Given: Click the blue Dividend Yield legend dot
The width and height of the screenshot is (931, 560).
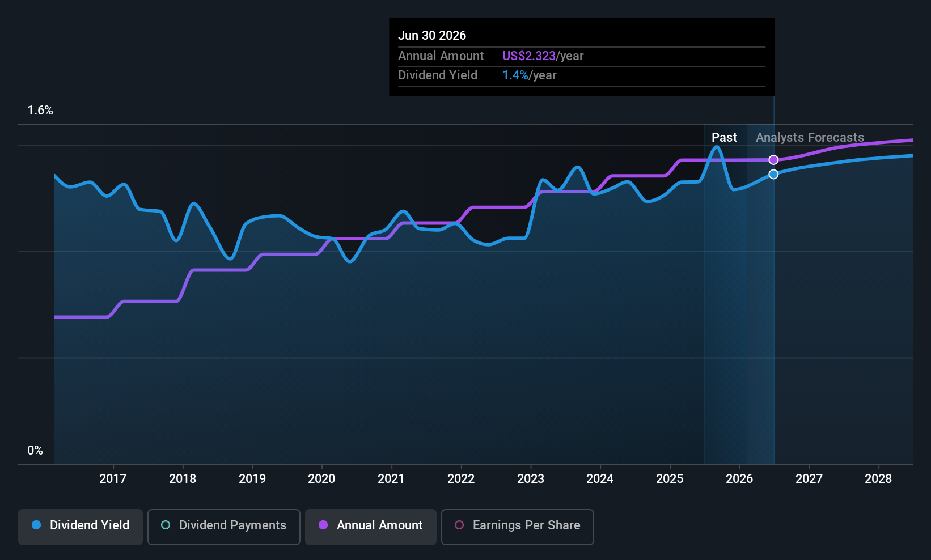Looking at the screenshot, I should click(x=36, y=525).
